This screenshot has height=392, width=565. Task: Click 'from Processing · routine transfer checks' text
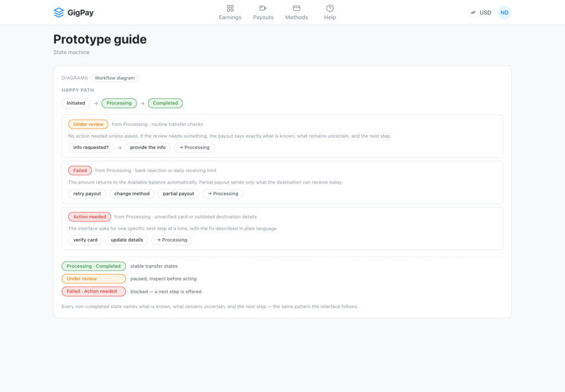click(x=157, y=124)
